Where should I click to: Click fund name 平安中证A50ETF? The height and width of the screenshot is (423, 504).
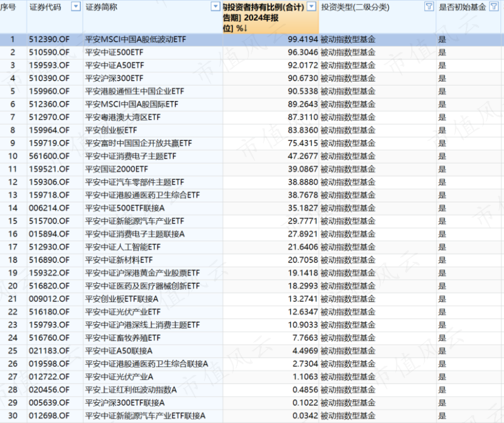115,65
